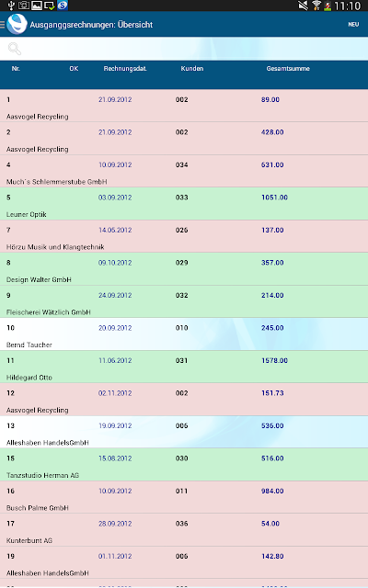Open the picture notification icon
The image size is (368, 588).
pyautogui.click(x=37, y=6)
